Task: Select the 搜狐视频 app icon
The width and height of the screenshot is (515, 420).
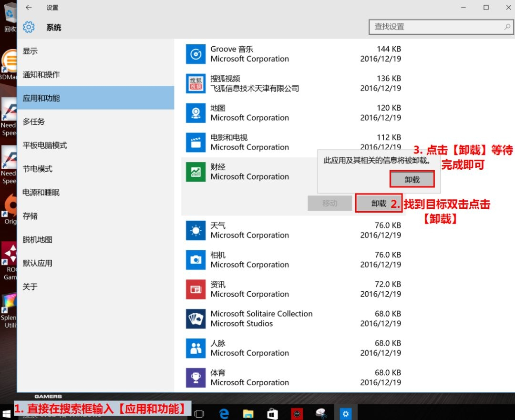Action: point(196,83)
